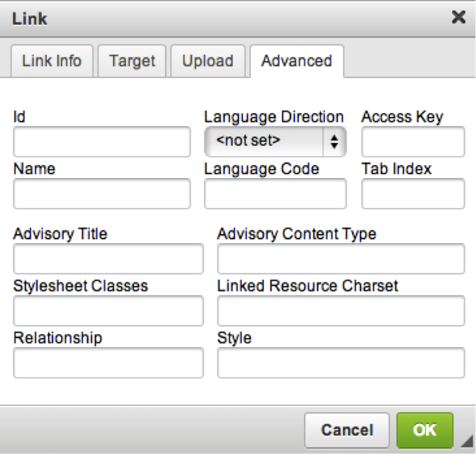Select the Stylesheet Classes input
The height and width of the screenshot is (454, 476).
pos(109,310)
